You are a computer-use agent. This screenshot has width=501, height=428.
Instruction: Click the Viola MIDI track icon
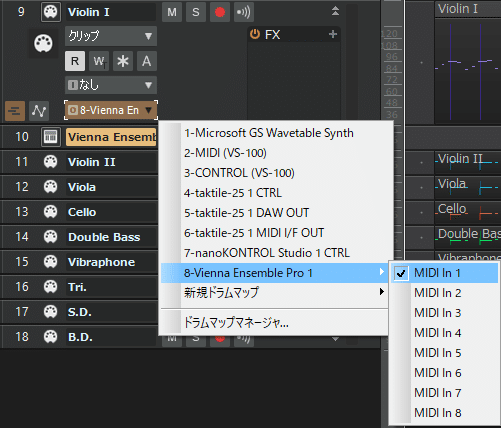point(51,187)
